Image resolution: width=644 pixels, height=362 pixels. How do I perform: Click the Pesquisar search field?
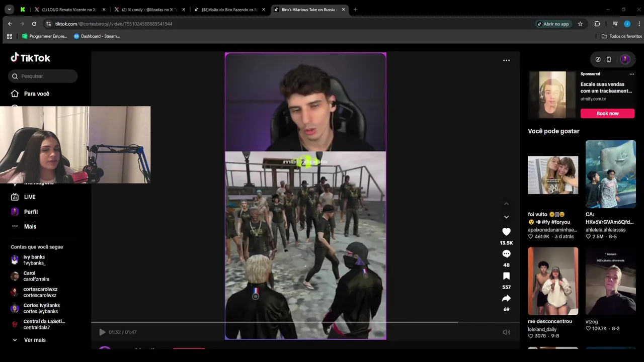tap(43, 76)
